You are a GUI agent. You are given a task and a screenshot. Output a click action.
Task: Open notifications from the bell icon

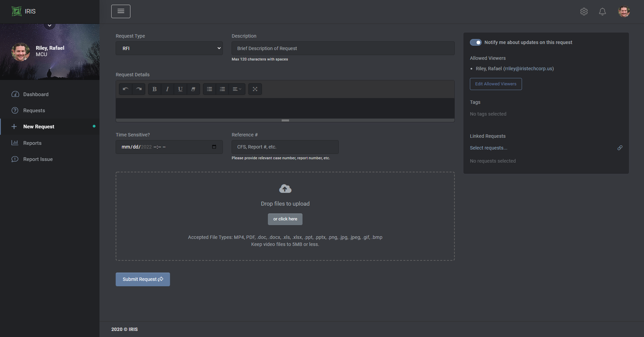[x=602, y=11]
